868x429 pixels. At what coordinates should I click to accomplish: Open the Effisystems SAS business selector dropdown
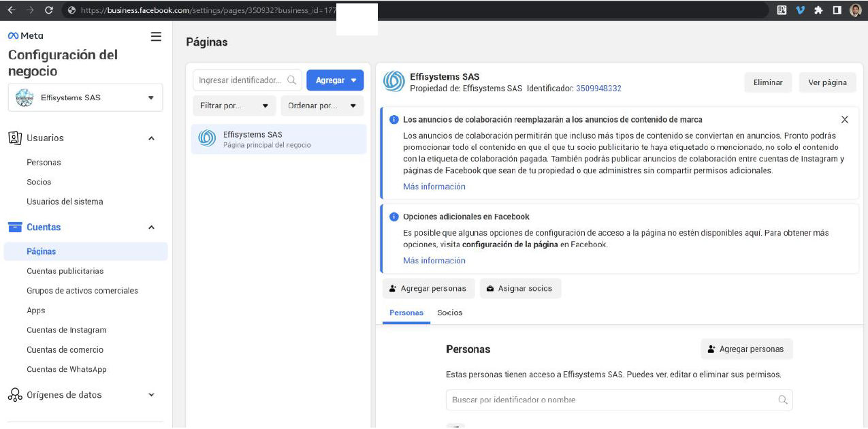(x=86, y=97)
